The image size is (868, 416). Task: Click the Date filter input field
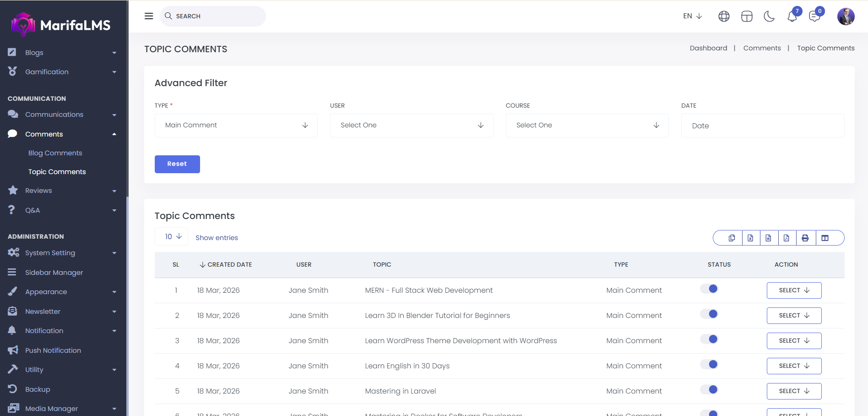coord(762,126)
